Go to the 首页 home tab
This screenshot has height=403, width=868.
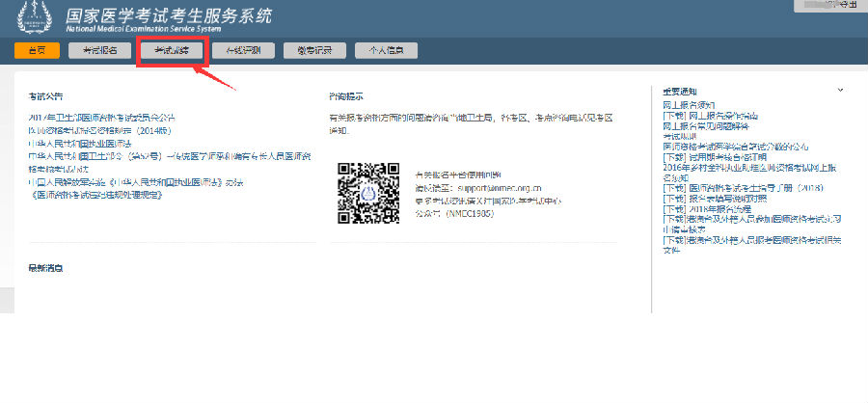37,50
